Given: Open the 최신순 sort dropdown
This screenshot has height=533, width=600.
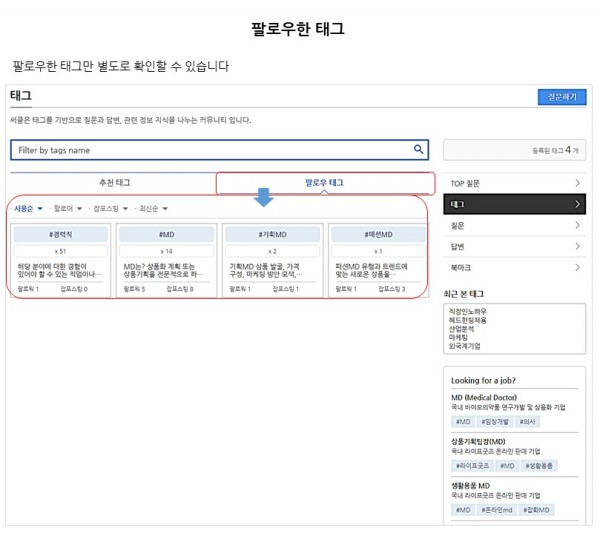Looking at the screenshot, I should pos(152,209).
